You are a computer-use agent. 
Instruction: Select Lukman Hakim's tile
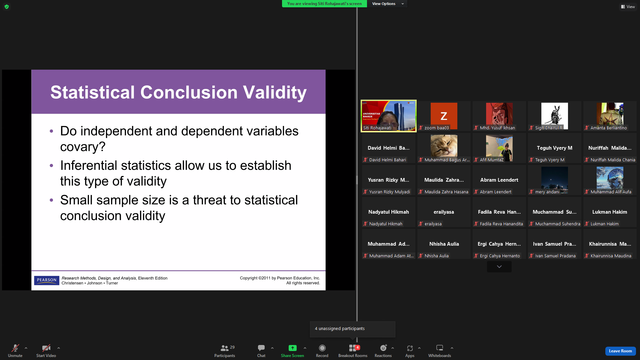[x=610, y=212]
